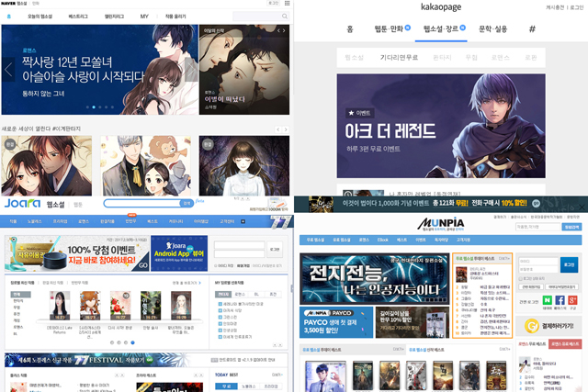Click previous arrow in 이달의 신작 panel
The image size is (588, 392).
[x=278, y=30]
